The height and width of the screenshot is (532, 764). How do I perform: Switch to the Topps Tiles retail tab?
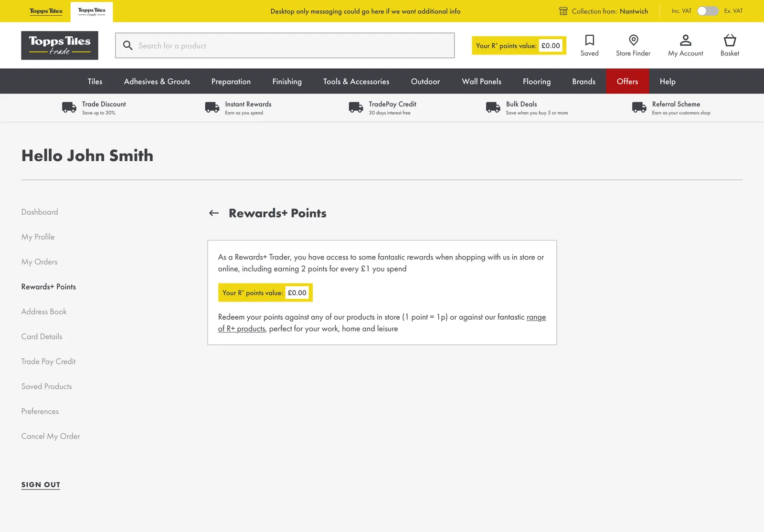click(x=46, y=11)
